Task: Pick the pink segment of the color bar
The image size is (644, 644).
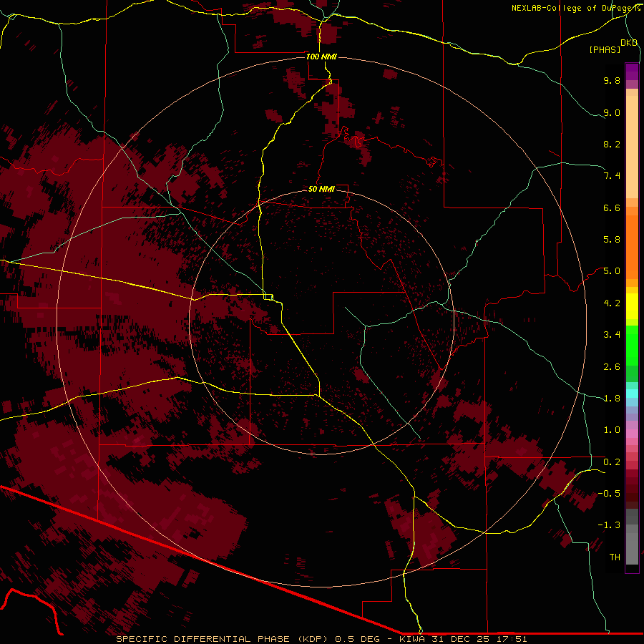Action: (632, 434)
